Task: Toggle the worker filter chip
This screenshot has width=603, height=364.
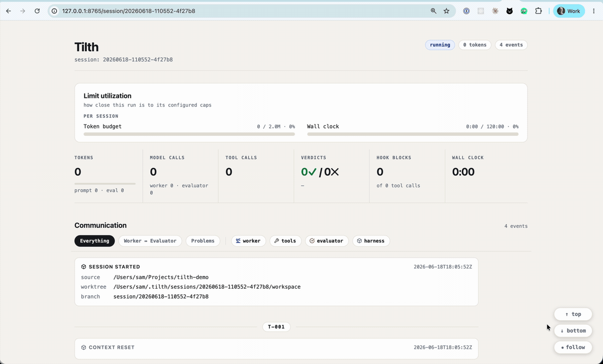Action: 248,241
